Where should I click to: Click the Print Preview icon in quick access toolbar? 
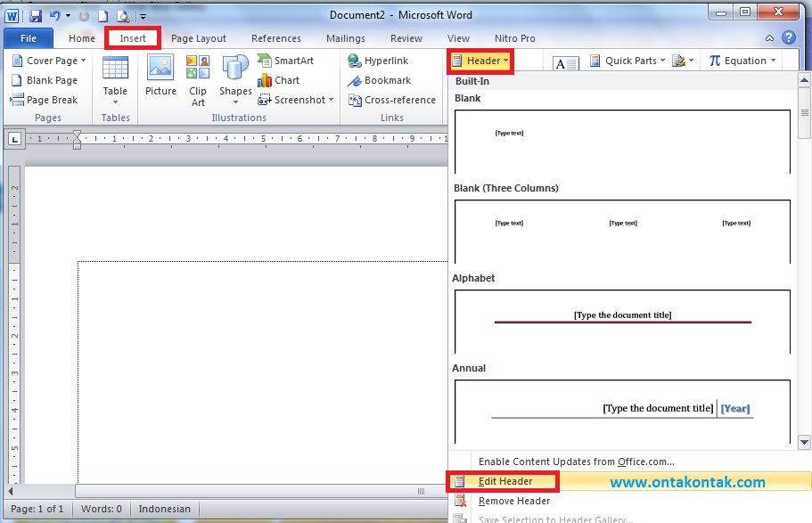click(123, 16)
